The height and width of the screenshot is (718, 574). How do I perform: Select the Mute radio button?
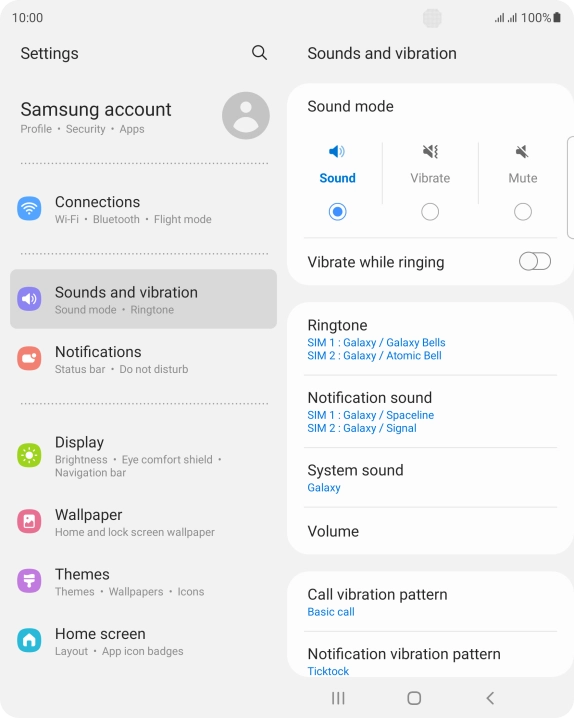click(523, 212)
